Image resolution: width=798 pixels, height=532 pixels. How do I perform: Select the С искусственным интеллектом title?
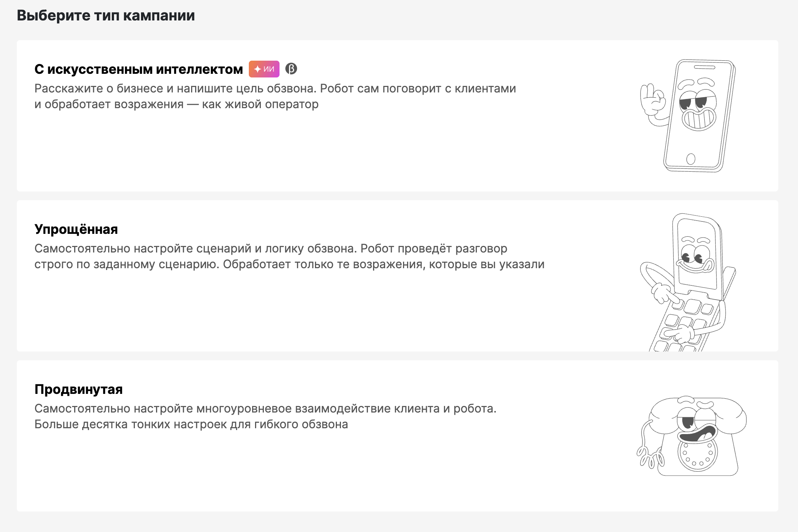138,69
